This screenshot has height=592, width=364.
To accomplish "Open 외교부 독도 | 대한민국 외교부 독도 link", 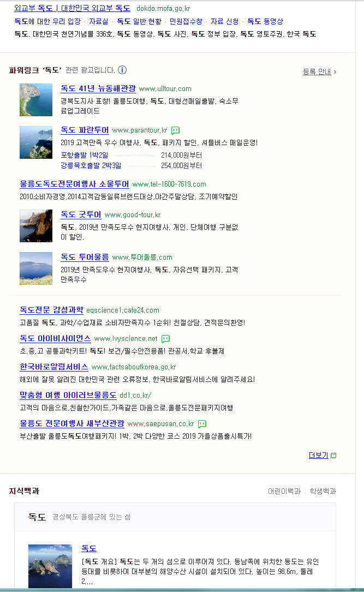I will coord(72,8).
